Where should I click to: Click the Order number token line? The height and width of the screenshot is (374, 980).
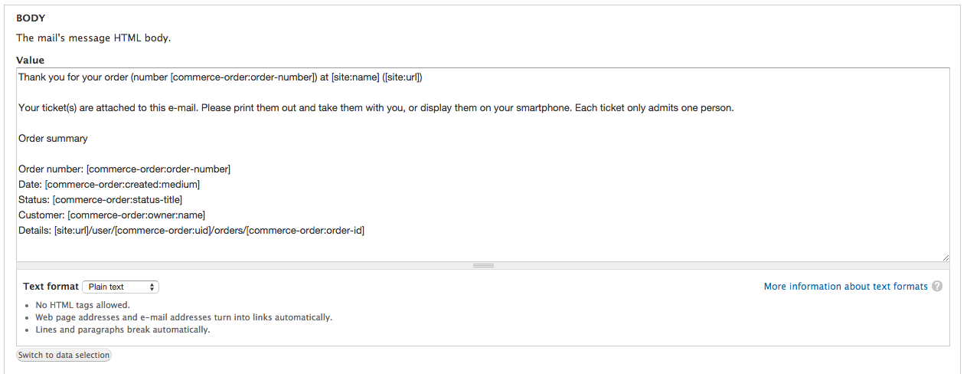pyautogui.click(x=124, y=169)
